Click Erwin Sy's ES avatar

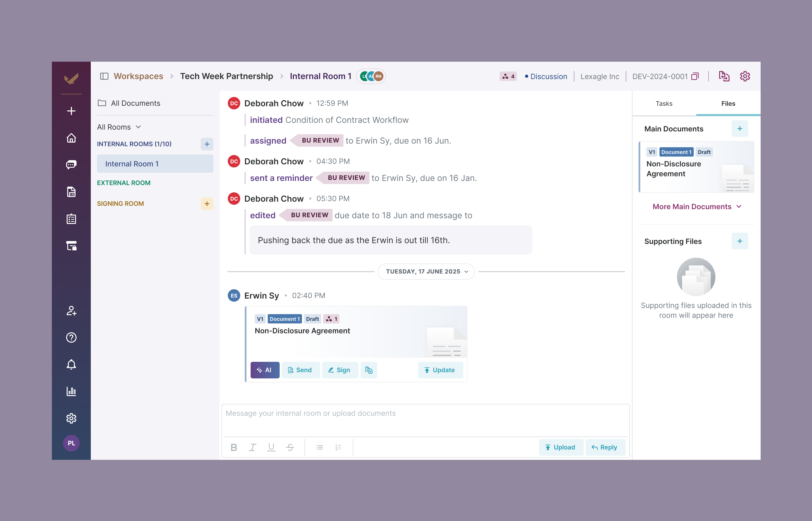(234, 296)
